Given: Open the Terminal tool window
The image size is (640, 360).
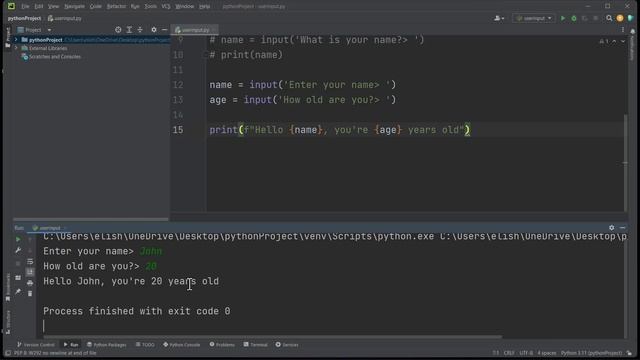Looking at the screenshot, I should (256, 345).
